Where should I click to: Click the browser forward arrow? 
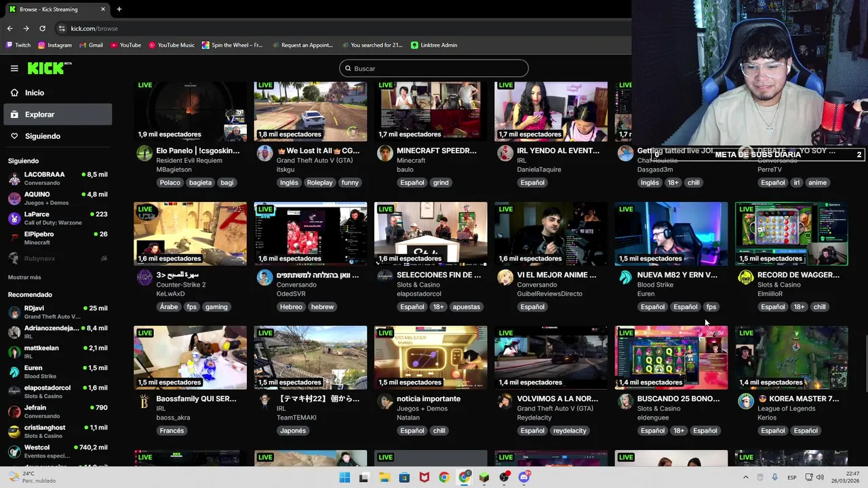tap(26, 28)
